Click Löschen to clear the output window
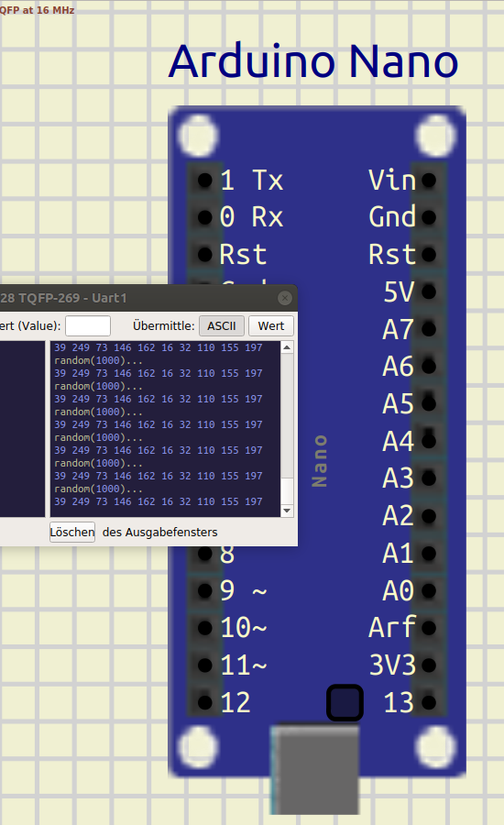 click(72, 532)
